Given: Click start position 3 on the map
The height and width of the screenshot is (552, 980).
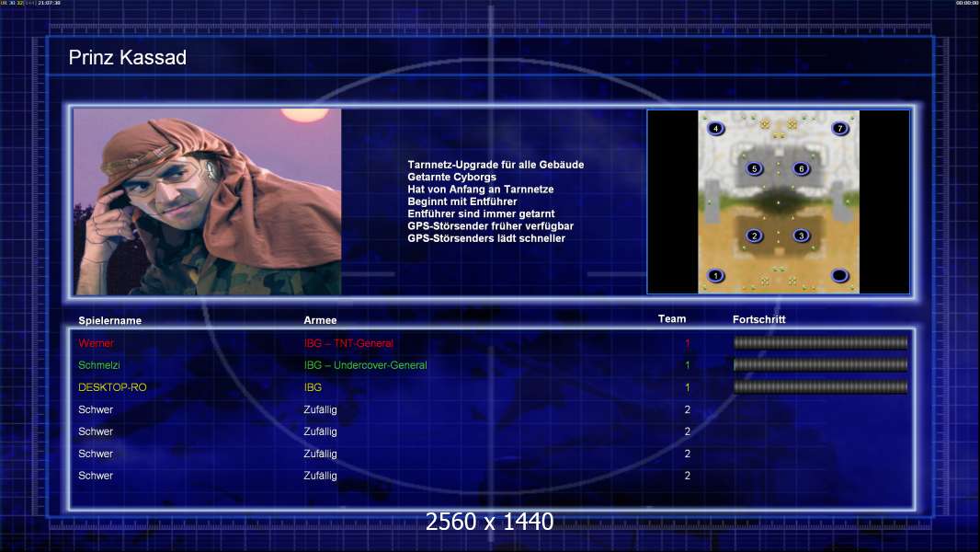Looking at the screenshot, I should tap(802, 236).
